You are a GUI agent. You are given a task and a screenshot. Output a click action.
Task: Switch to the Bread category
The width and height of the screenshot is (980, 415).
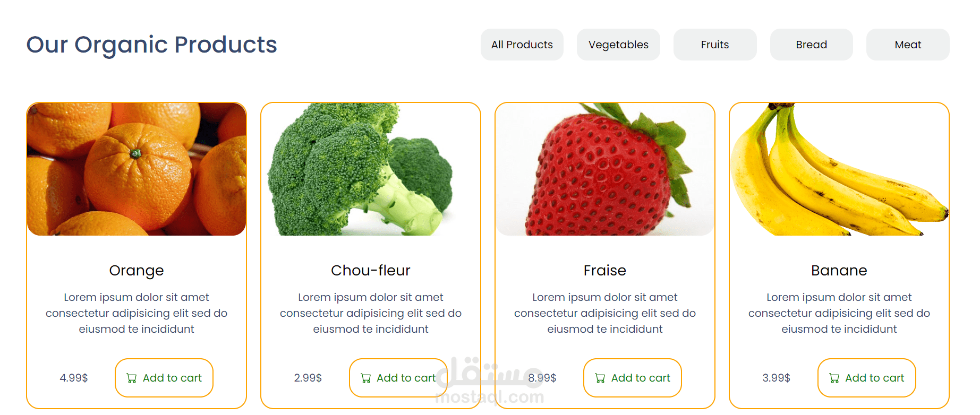tap(811, 45)
